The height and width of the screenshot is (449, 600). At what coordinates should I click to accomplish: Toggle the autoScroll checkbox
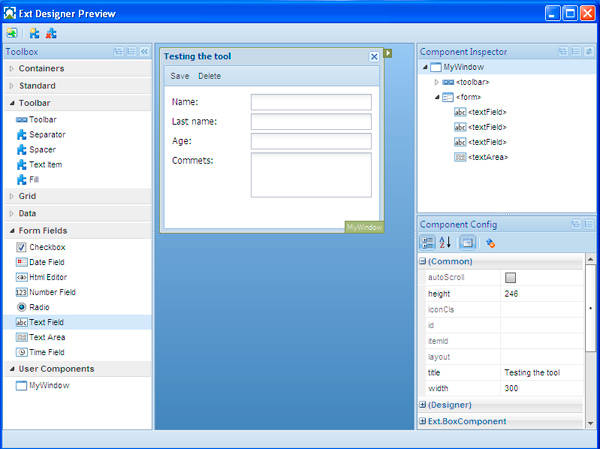tap(510, 277)
